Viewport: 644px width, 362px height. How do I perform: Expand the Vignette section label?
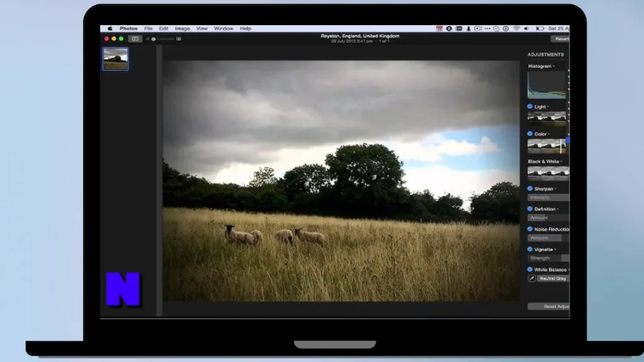click(543, 250)
